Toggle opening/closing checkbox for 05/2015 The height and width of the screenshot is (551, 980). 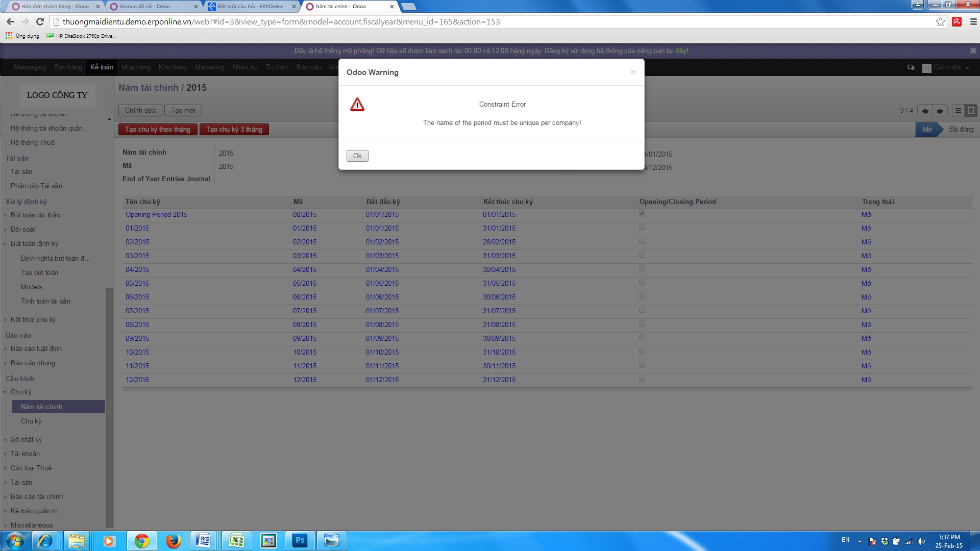pos(642,283)
